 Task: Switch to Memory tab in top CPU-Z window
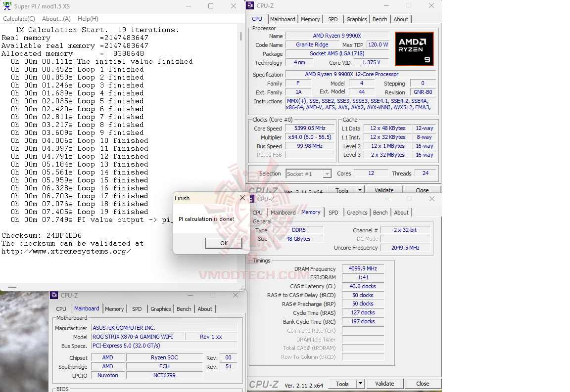310,19
